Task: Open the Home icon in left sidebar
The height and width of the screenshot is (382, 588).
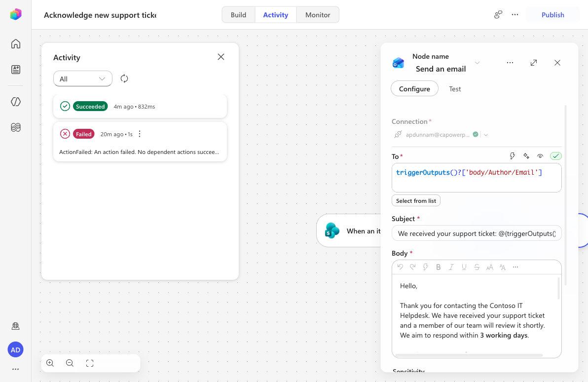Action: (x=16, y=44)
